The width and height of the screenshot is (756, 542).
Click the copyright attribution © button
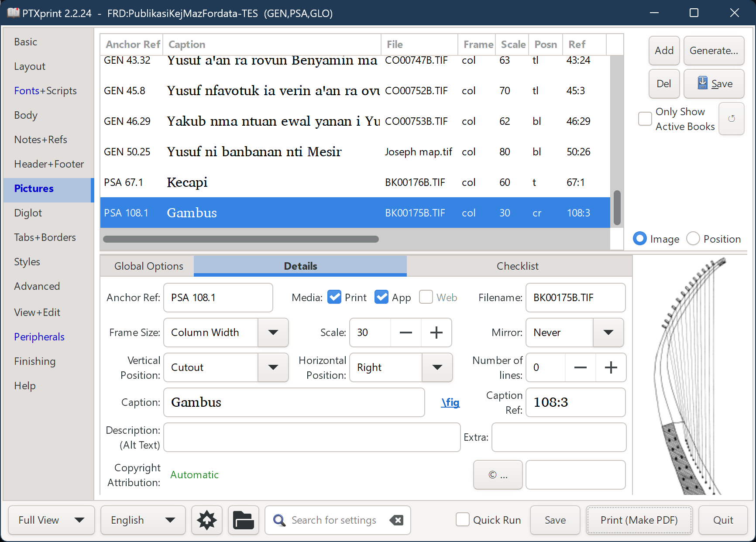coord(498,475)
